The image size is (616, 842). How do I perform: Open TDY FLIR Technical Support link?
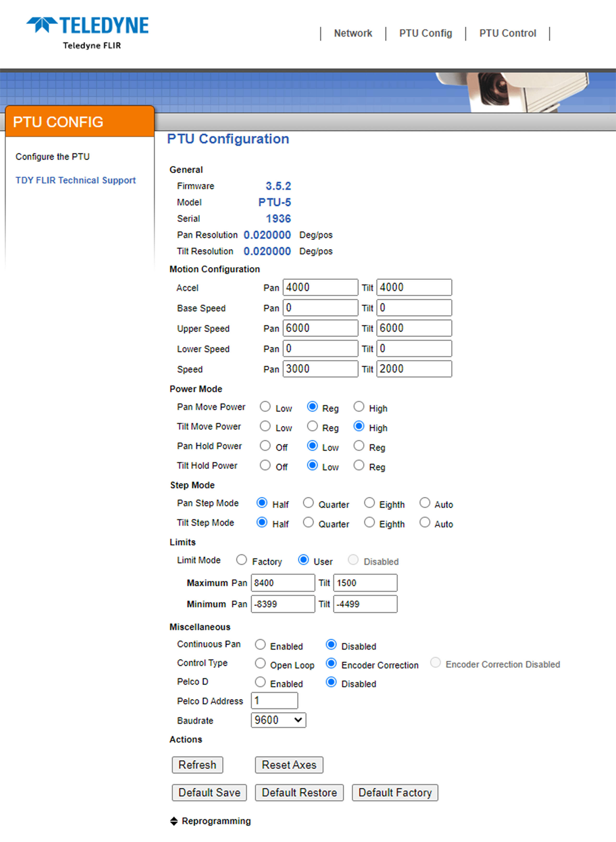76,180
